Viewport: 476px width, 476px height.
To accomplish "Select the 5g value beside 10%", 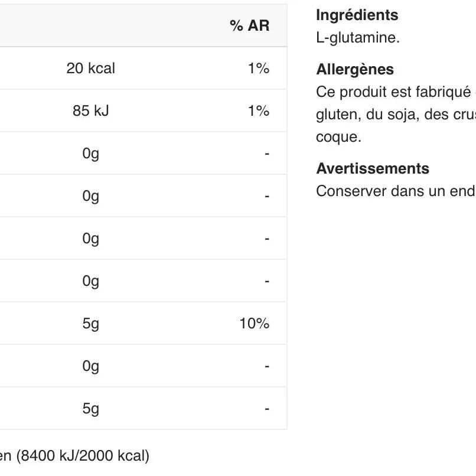I will pos(90,324).
